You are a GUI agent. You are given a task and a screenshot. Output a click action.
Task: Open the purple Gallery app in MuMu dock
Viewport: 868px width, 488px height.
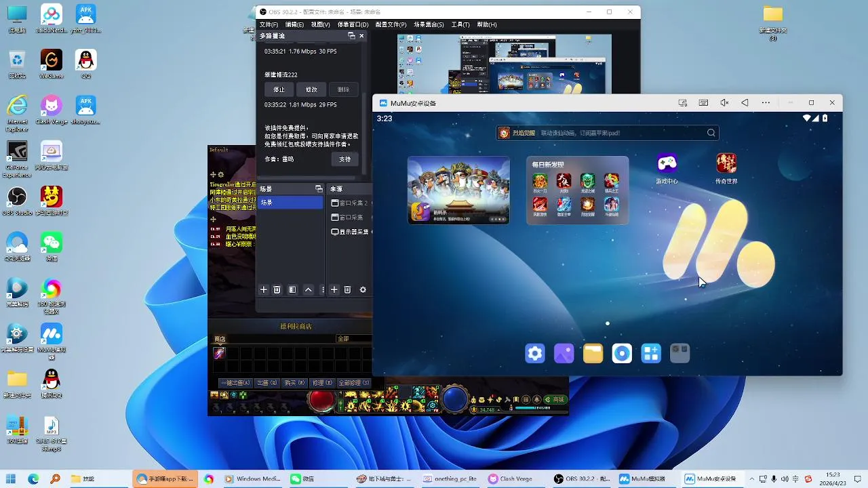[564, 353]
